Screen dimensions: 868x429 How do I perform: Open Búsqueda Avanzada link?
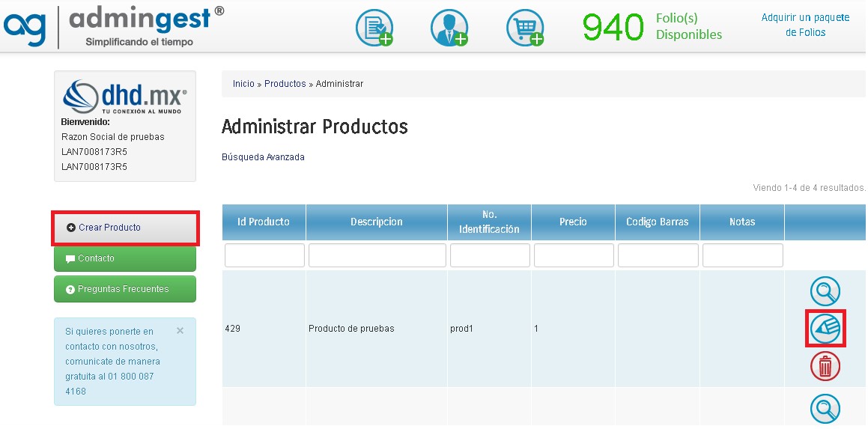263,157
